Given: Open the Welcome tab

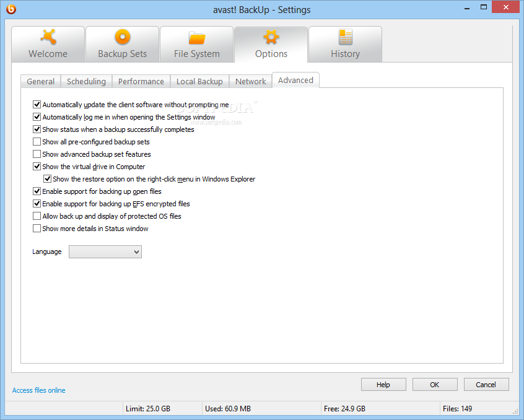Looking at the screenshot, I should pos(48,44).
